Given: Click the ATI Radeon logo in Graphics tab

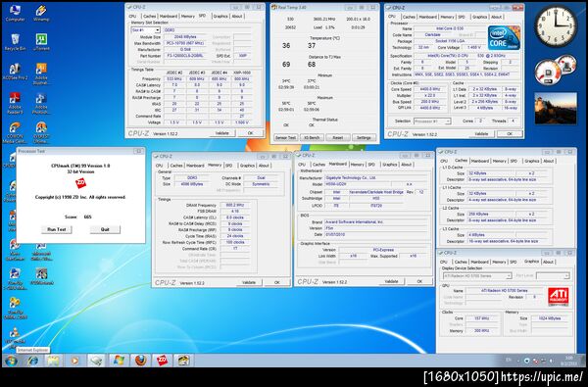Looking at the screenshot, I should [x=558, y=297].
